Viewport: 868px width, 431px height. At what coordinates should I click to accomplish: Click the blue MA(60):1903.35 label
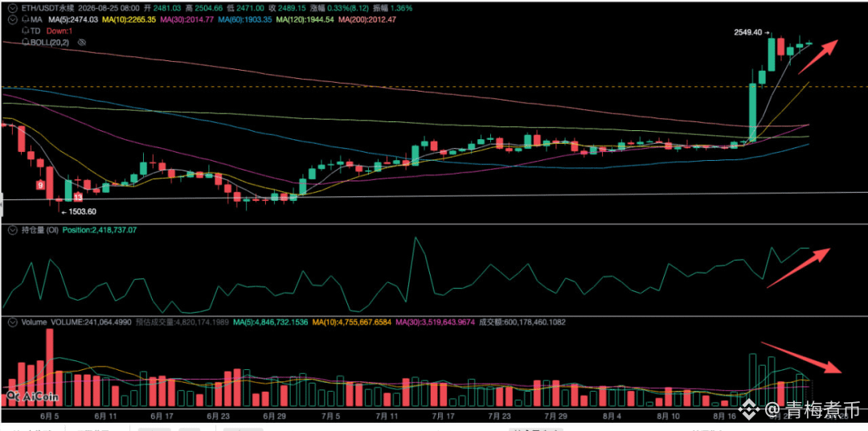(244, 19)
